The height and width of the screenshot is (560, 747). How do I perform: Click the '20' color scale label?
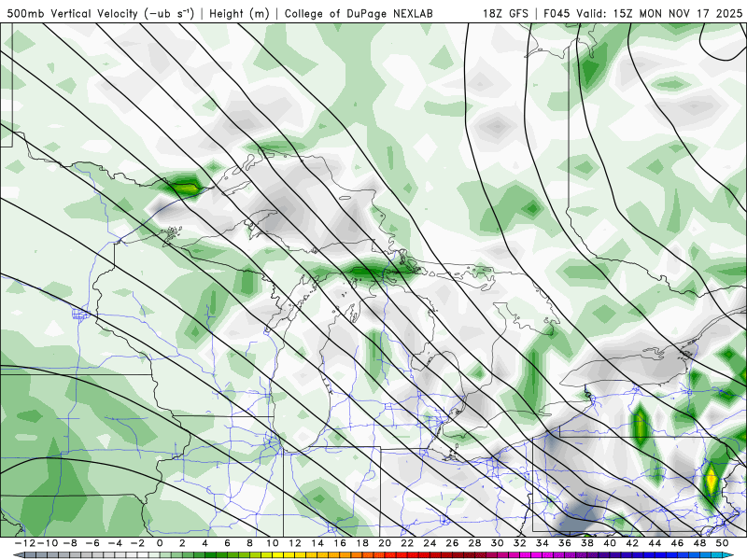click(x=385, y=543)
